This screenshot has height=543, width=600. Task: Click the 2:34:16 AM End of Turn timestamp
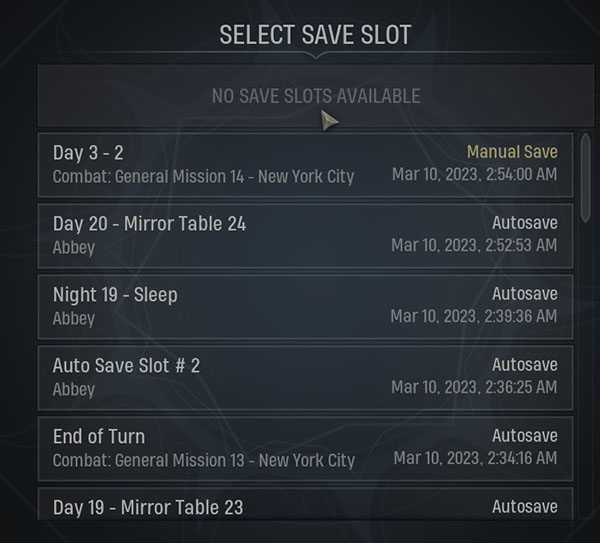(475, 458)
